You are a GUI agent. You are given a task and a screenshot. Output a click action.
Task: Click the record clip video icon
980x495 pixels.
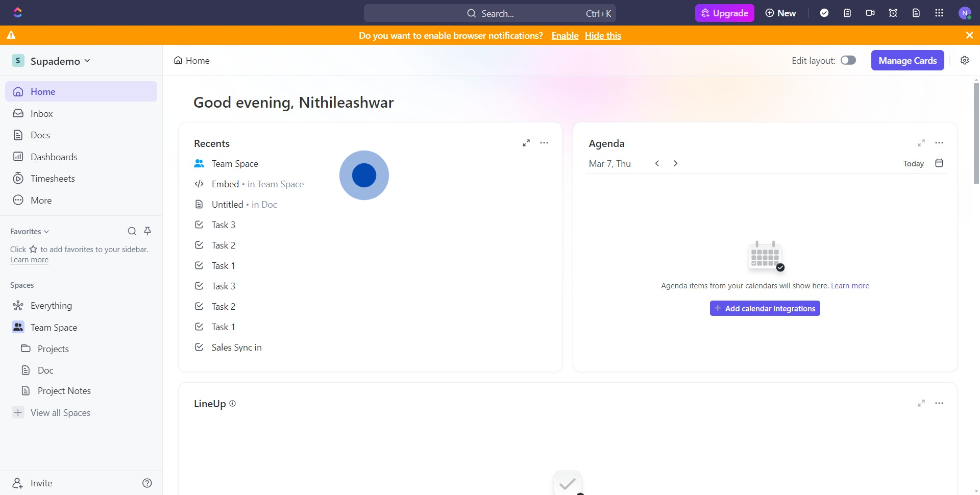[x=870, y=13]
